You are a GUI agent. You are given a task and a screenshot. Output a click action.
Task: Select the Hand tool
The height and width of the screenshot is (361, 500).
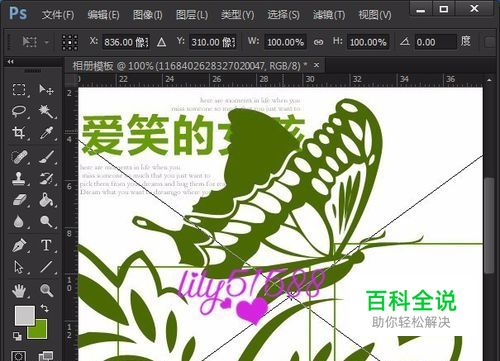(x=19, y=291)
